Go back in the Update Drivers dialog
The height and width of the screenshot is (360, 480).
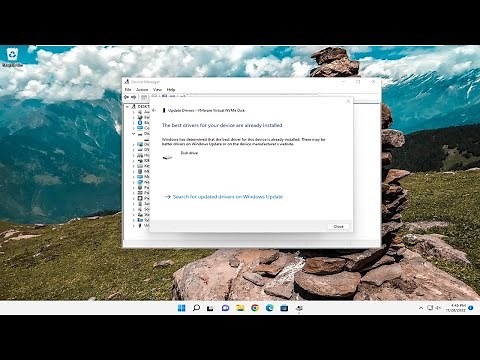(x=154, y=110)
